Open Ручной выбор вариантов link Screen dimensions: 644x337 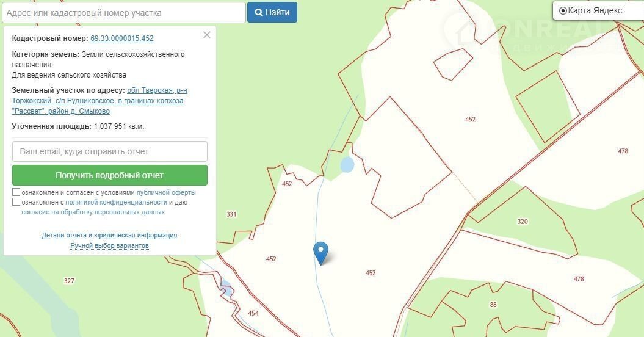coord(109,245)
